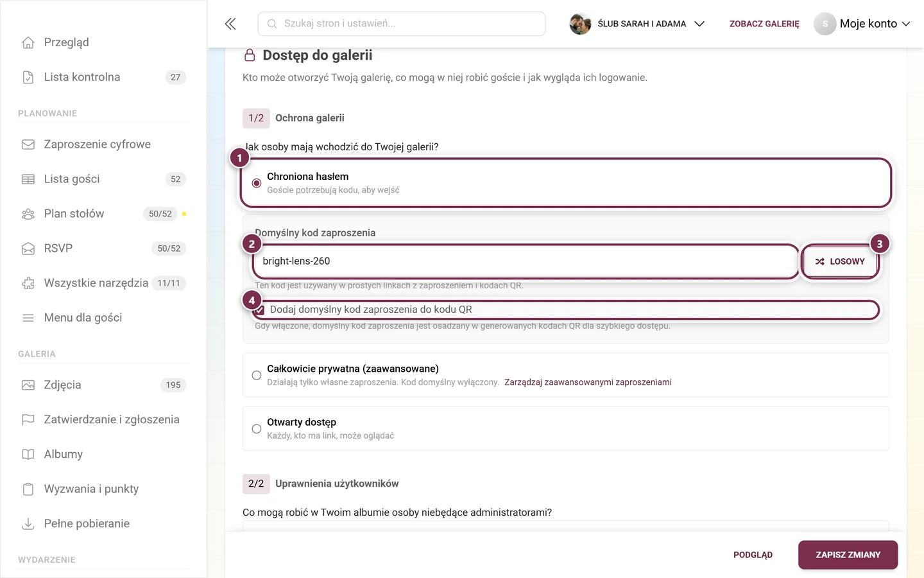Click the Menu dla gości hamburger icon
The width and height of the screenshot is (924, 578).
(28, 318)
